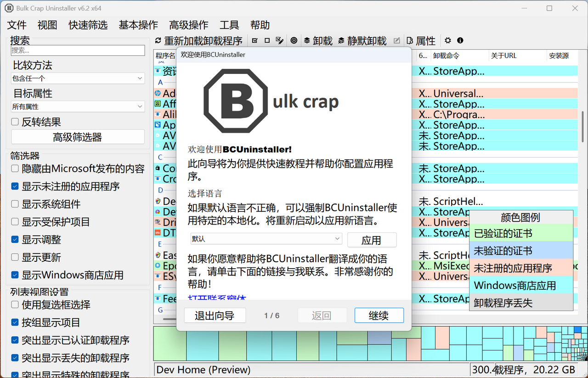Open the 比较方法 dropdown showing 包含任一个

78,79
